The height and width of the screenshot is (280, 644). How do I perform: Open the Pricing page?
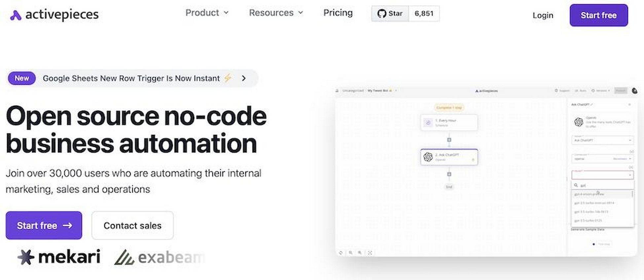point(338,13)
